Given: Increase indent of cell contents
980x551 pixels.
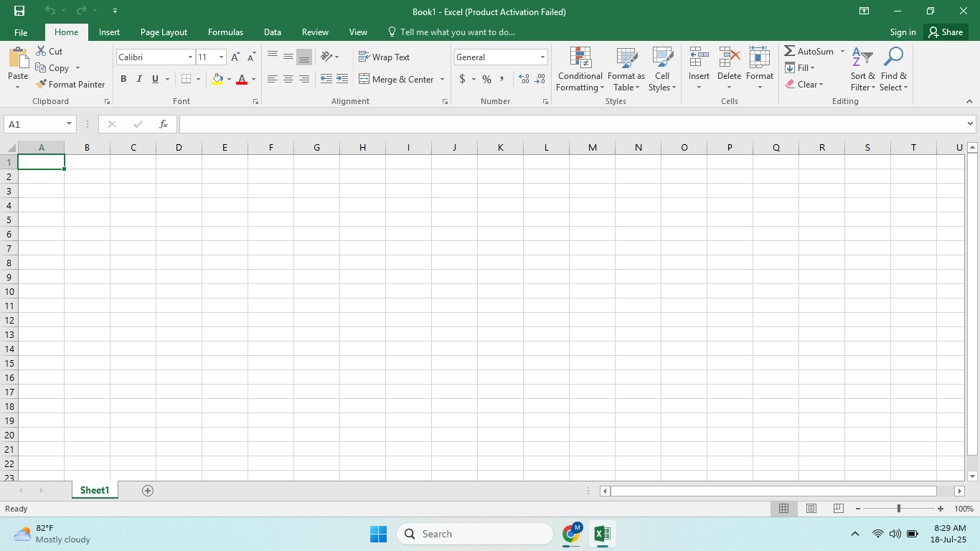Looking at the screenshot, I should tap(342, 79).
